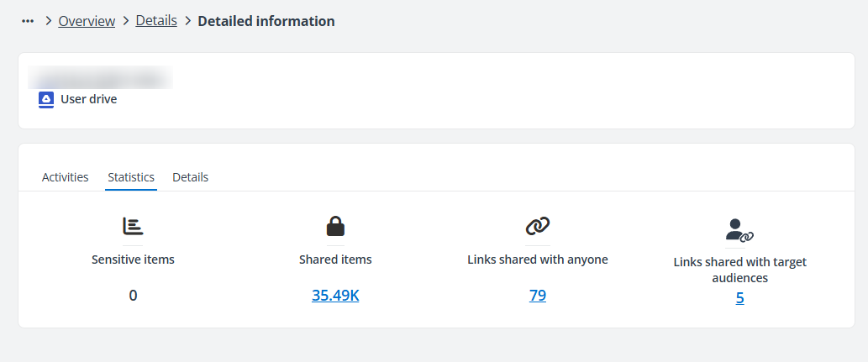The image size is (868, 362).
Task: Expand the breadcrumb ellipsis menu
Action: [28, 21]
